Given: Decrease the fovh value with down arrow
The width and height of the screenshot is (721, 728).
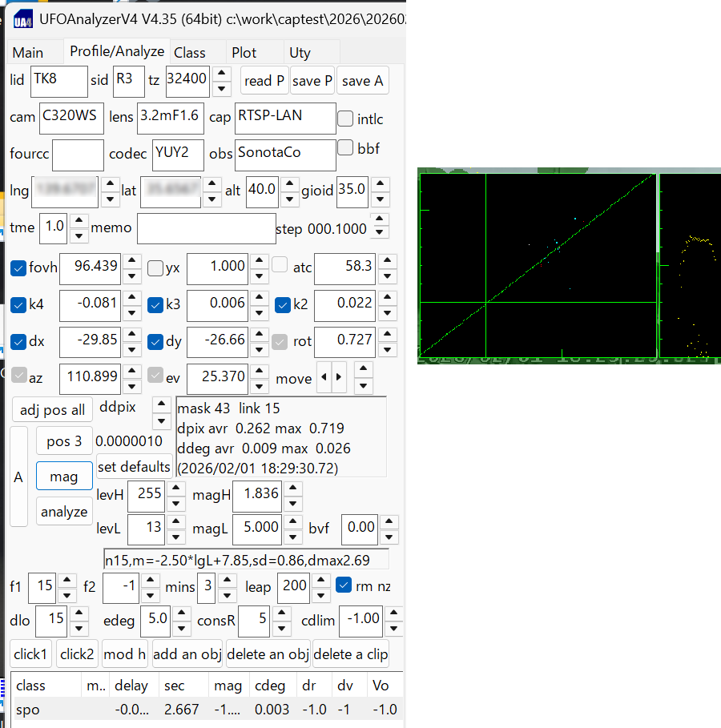Looking at the screenshot, I should pos(132,276).
